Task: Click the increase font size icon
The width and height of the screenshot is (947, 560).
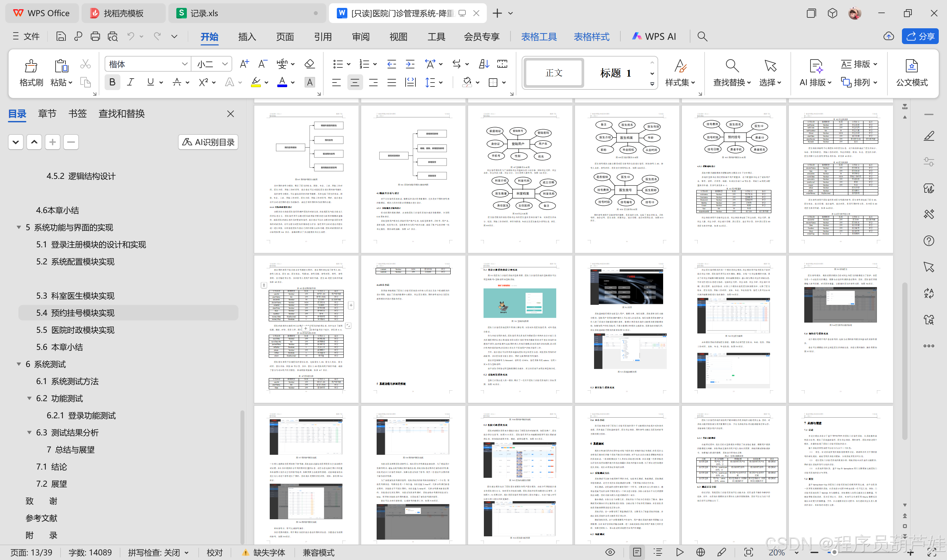Action: pyautogui.click(x=244, y=64)
